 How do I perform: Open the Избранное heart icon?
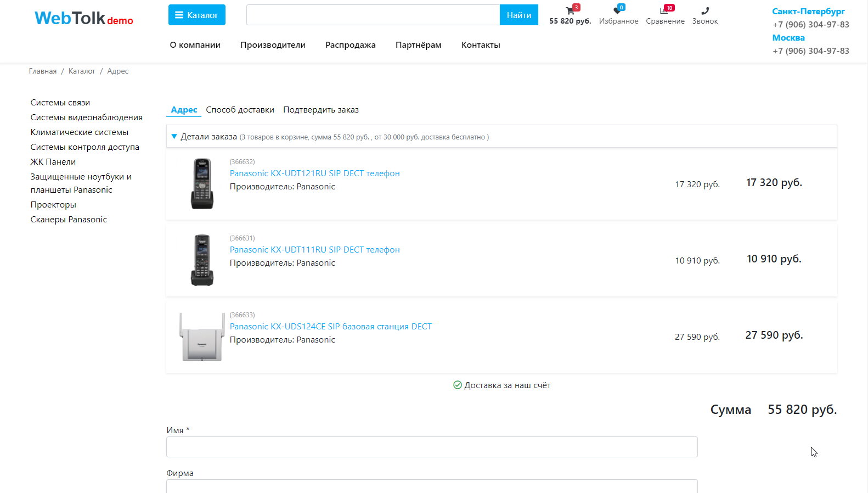(x=618, y=12)
